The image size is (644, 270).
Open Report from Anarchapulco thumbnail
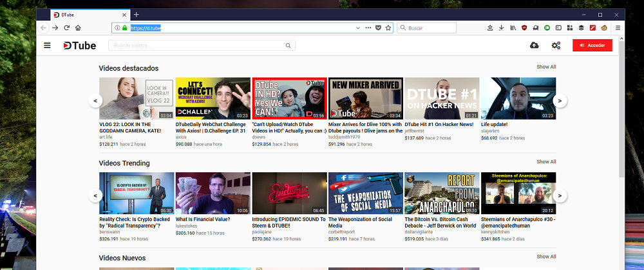[x=442, y=194]
